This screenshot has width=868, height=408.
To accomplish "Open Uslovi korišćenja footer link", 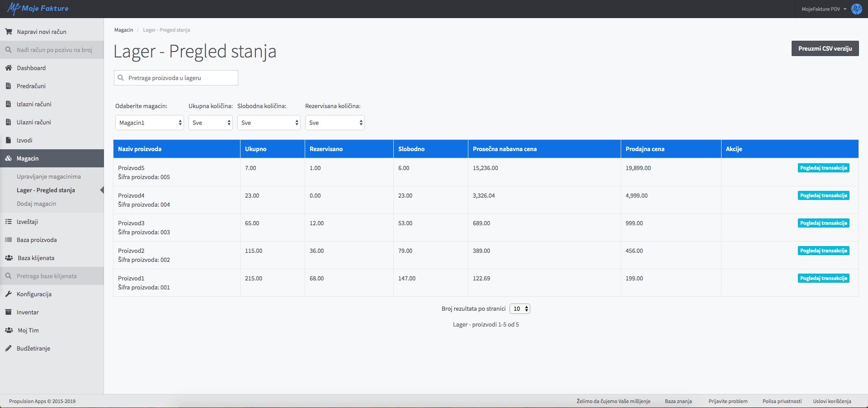I will [x=832, y=401].
